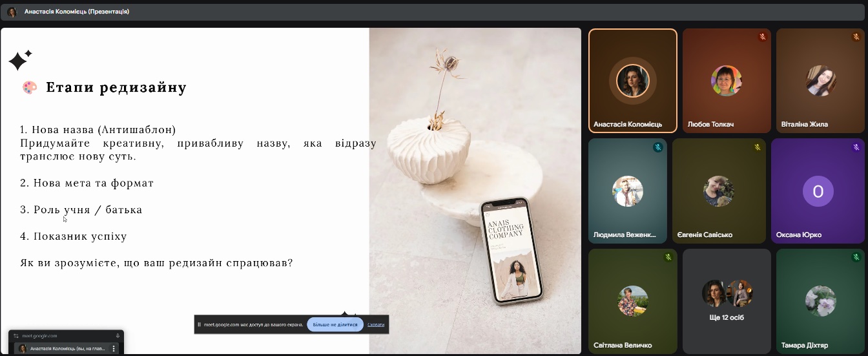
Task: Select Анастасія Коломієць participant tile
Action: (633, 81)
